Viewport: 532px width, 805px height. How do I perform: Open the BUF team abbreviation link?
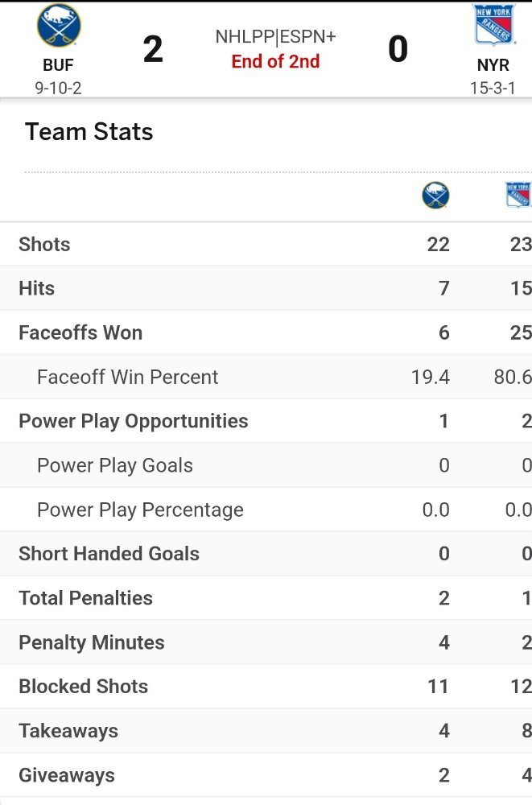pyautogui.click(x=58, y=65)
